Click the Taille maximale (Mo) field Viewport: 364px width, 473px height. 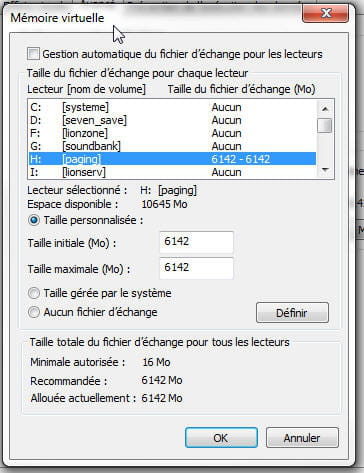pos(196,268)
